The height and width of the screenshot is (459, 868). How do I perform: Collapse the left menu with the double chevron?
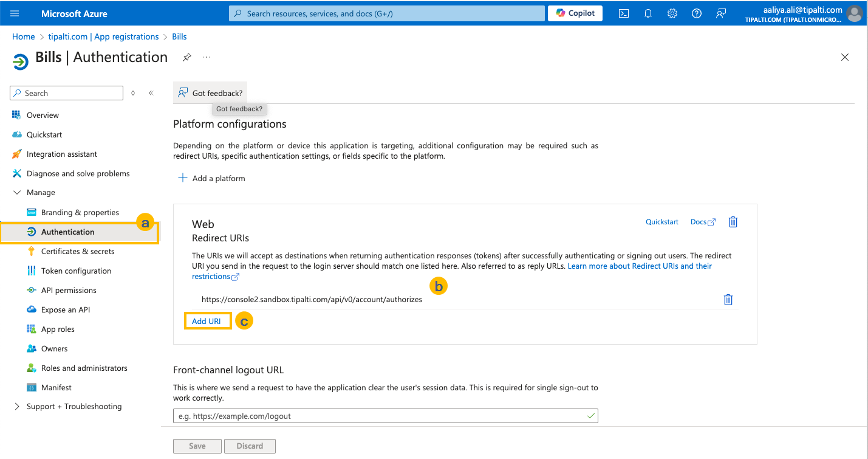pyautogui.click(x=151, y=92)
